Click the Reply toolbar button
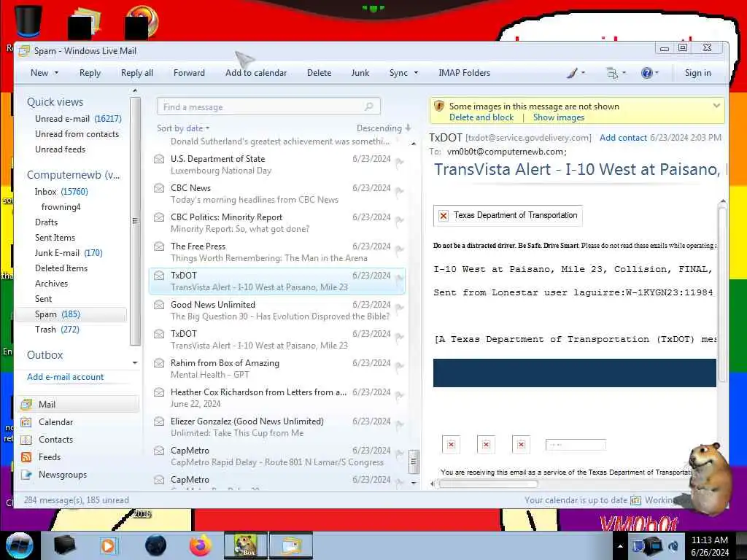This screenshot has height=560, width=747. coord(90,73)
